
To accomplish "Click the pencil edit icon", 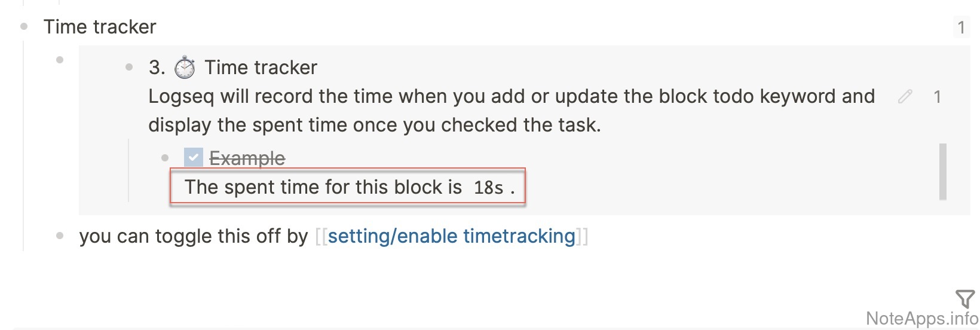I will tap(905, 96).
